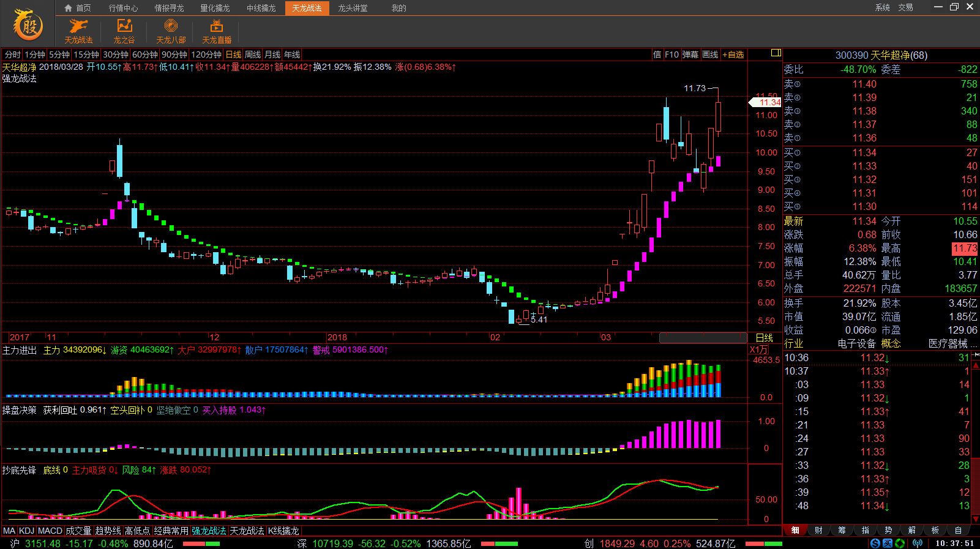The width and height of the screenshot is (980, 549).
Task: Open 行情中心 menu
Action: (124, 8)
